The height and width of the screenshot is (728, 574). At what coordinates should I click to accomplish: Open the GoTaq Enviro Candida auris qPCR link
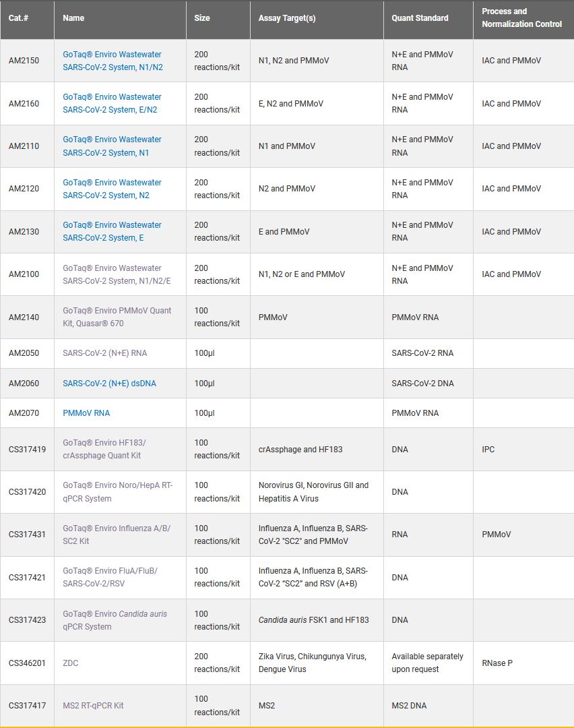pyautogui.click(x=115, y=620)
